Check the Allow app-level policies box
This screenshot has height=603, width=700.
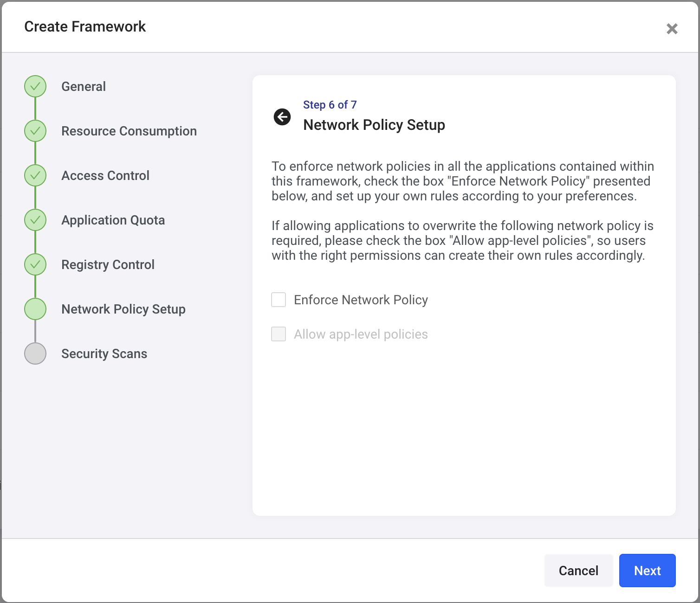click(x=279, y=334)
